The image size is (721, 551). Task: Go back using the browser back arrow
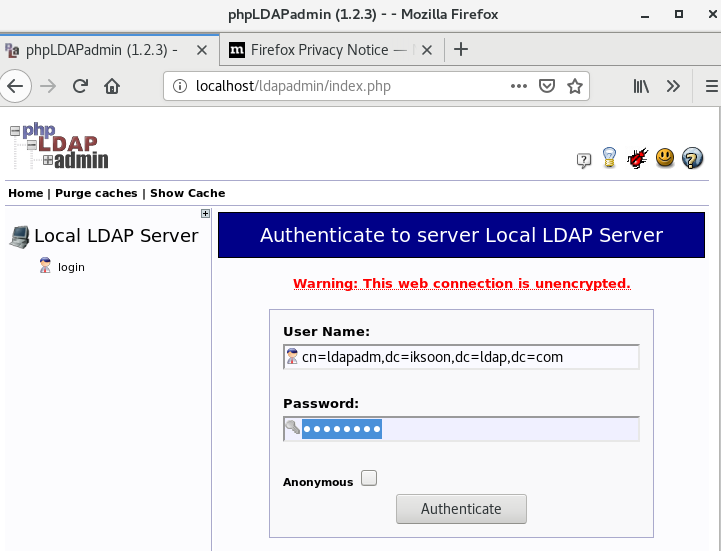15,86
